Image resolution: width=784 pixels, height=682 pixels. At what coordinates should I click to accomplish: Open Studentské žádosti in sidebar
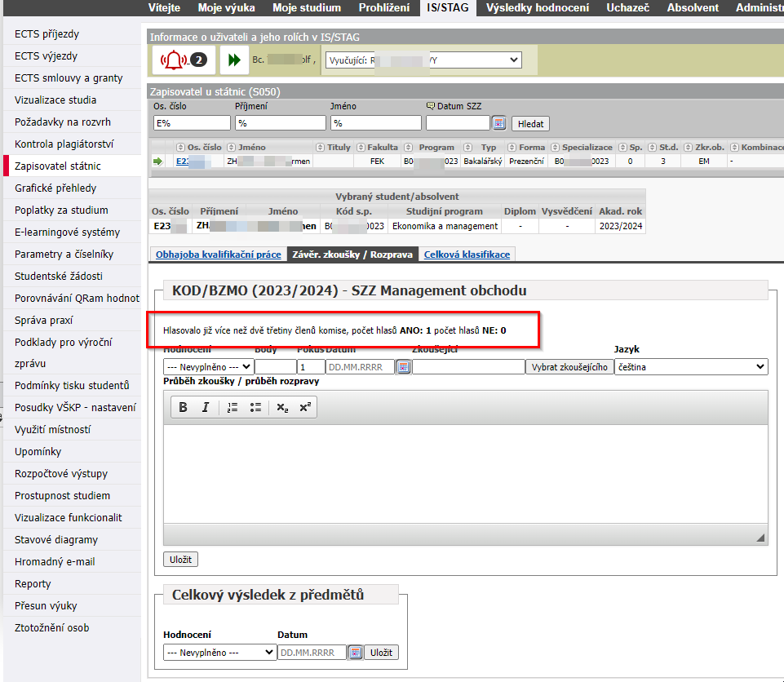59,276
